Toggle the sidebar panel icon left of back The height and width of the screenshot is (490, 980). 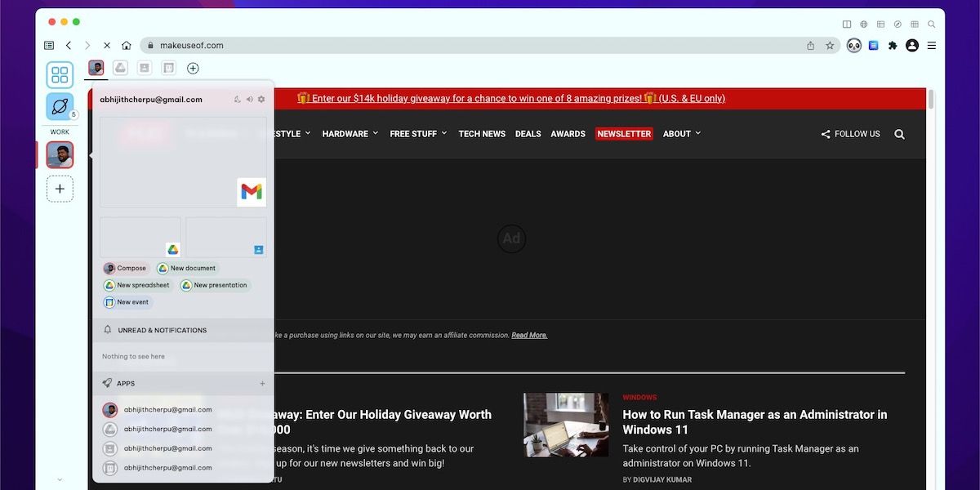tap(49, 46)
